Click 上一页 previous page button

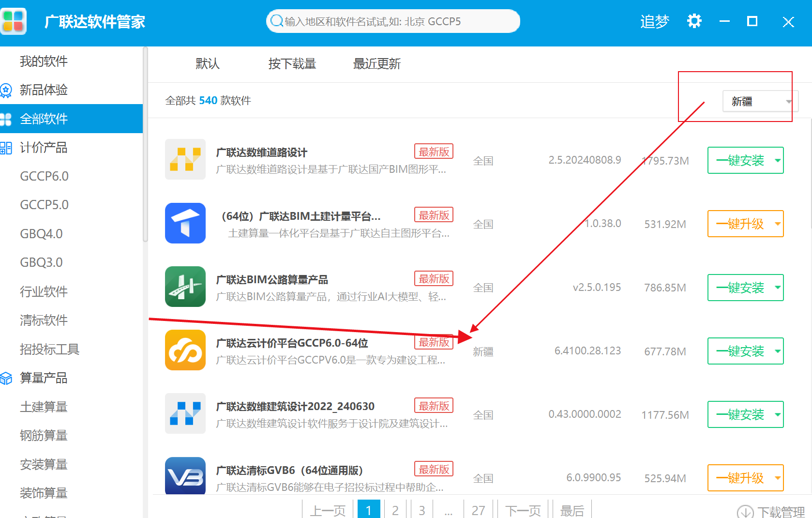tap(328, 510)
